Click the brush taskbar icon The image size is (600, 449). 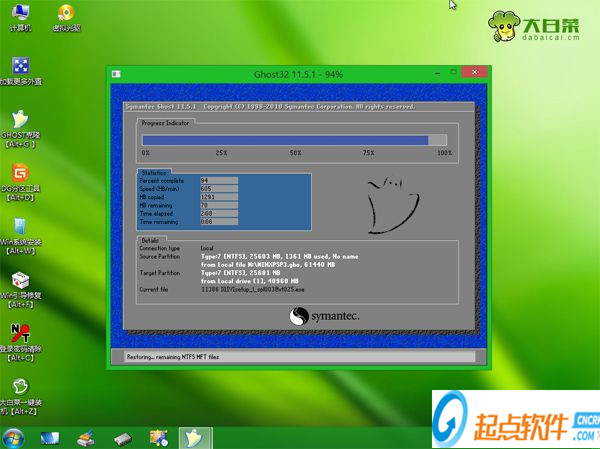pyautogui.click(x=87, y=438)
